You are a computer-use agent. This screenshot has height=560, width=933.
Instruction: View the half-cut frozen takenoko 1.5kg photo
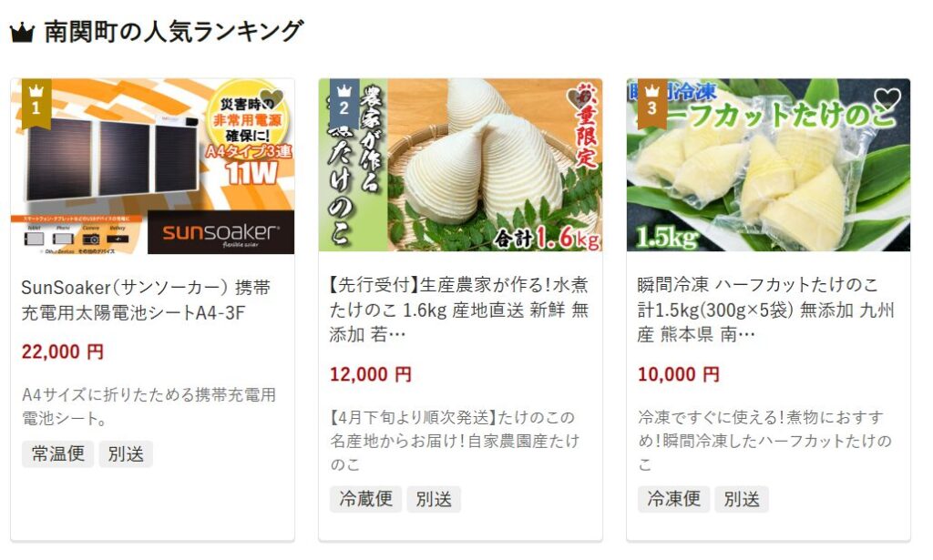[x=768, y=165]
